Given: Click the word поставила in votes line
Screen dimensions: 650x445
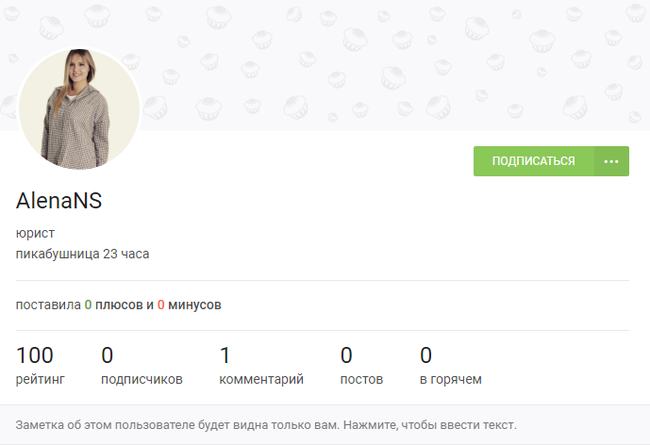Looking at the screenshot, I should [48, 304].
